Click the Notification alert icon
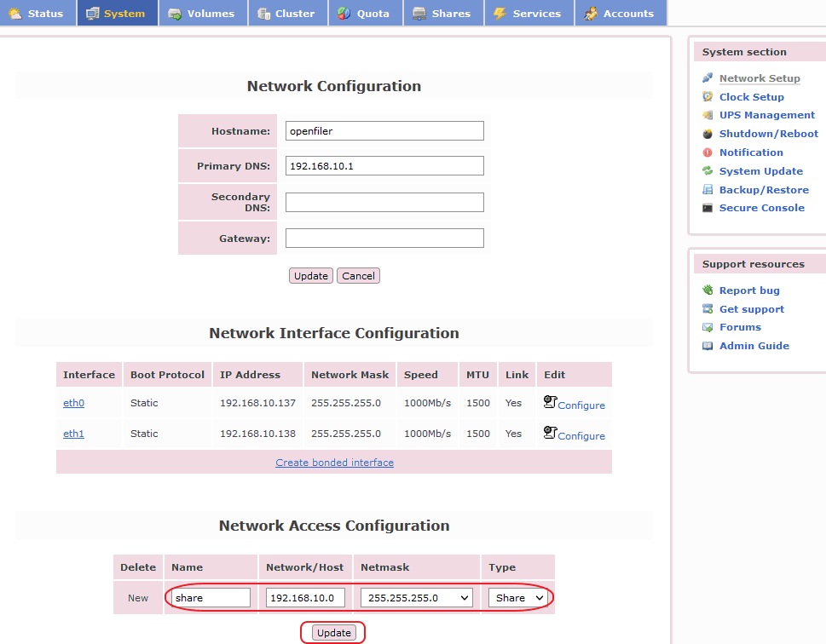Viewport: 826px width, 644px height. coord(708,152)
